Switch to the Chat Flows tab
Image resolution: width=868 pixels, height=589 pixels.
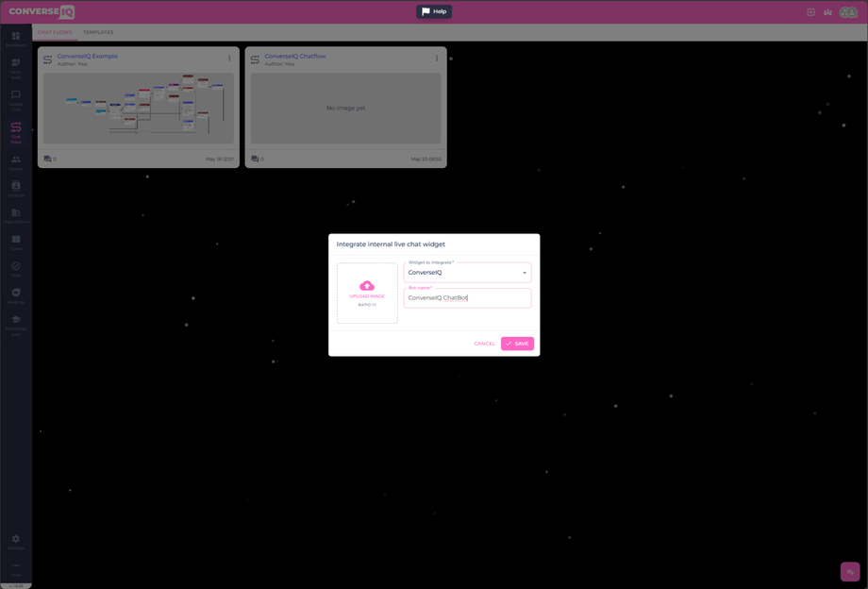(x=55, y=32)
